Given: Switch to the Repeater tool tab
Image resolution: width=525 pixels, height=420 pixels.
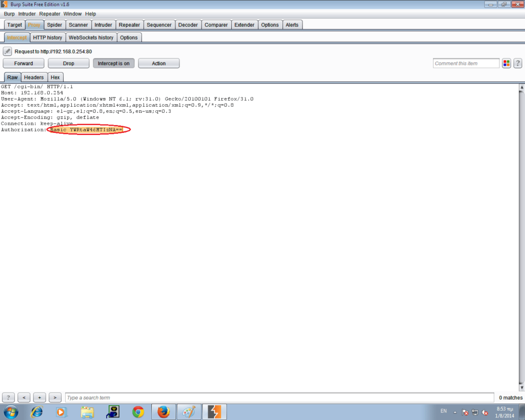Looking at the screenshot, I should click(129, 25).
